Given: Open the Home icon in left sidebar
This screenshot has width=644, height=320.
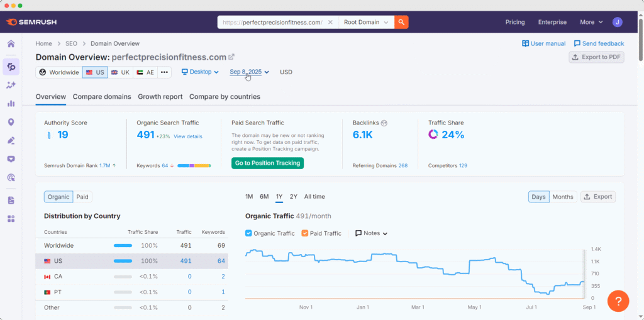Looking at the screenshot, I should tap(11, 44).
